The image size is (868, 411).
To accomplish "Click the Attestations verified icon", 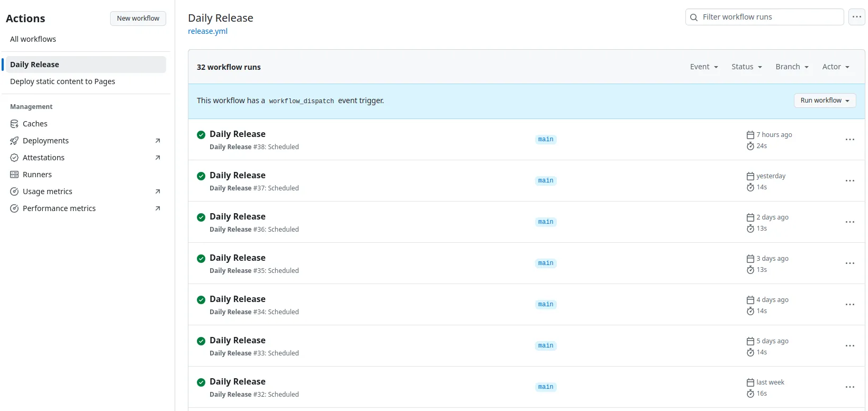I will point(14,158).
